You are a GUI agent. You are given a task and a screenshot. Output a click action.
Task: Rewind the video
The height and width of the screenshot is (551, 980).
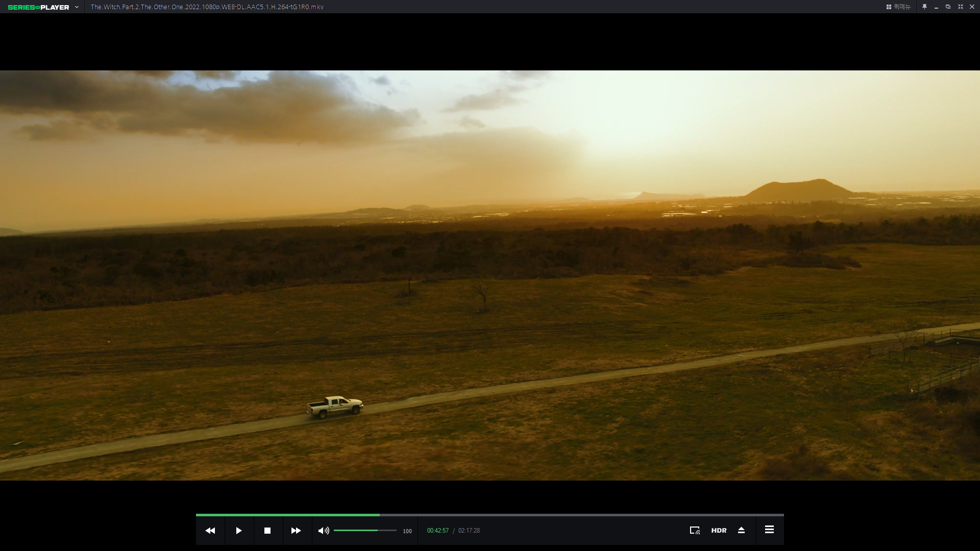pyautogui.click(x=210, y=531)
